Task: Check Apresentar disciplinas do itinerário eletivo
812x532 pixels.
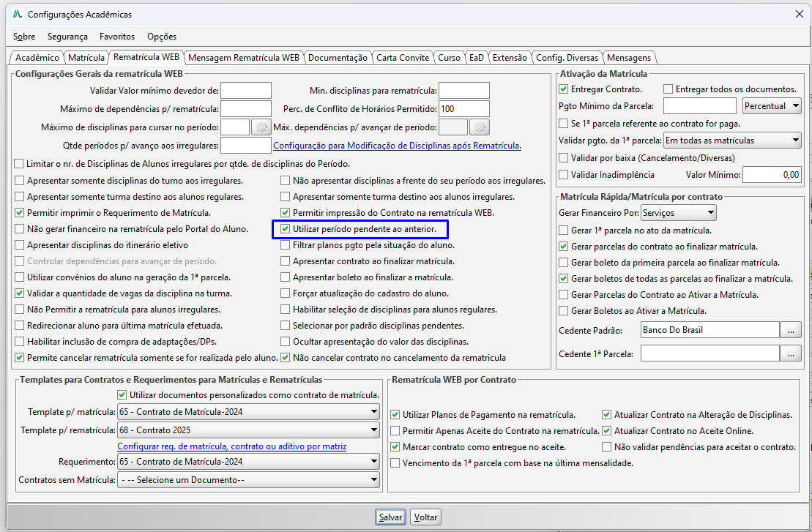Action: click(x=19, y=245)
